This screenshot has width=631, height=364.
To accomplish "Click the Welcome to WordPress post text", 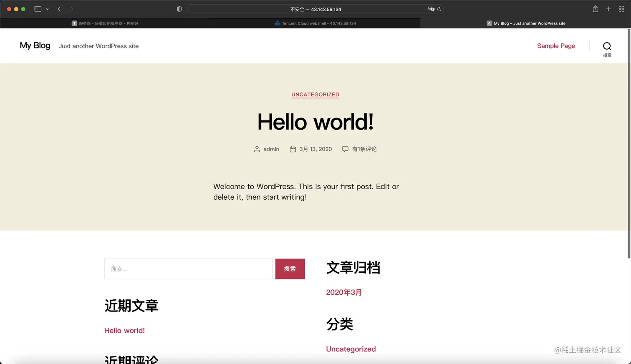I will [306, 192].
